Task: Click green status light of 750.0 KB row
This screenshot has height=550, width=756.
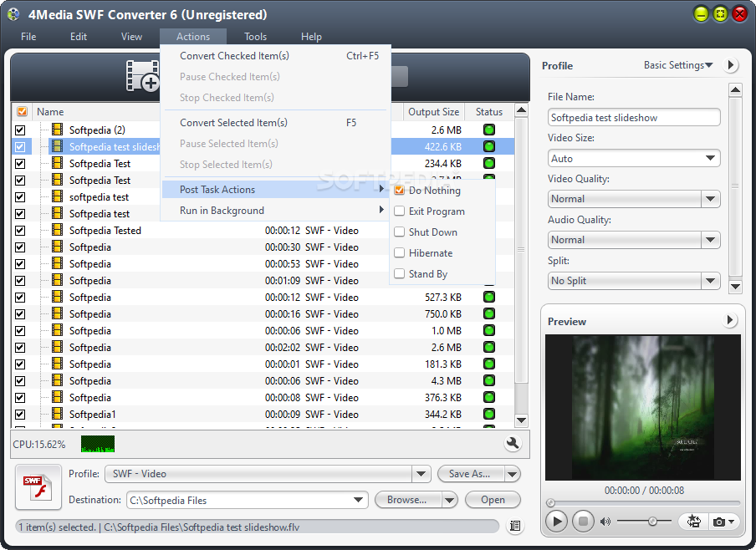Action: click(489, 313)
